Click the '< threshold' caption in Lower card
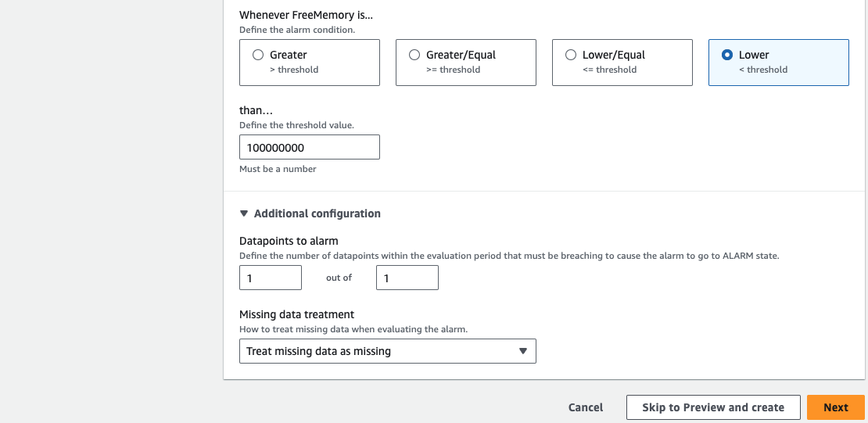The image size is (868, 423). pyautogui.click(x=762, y=70)
